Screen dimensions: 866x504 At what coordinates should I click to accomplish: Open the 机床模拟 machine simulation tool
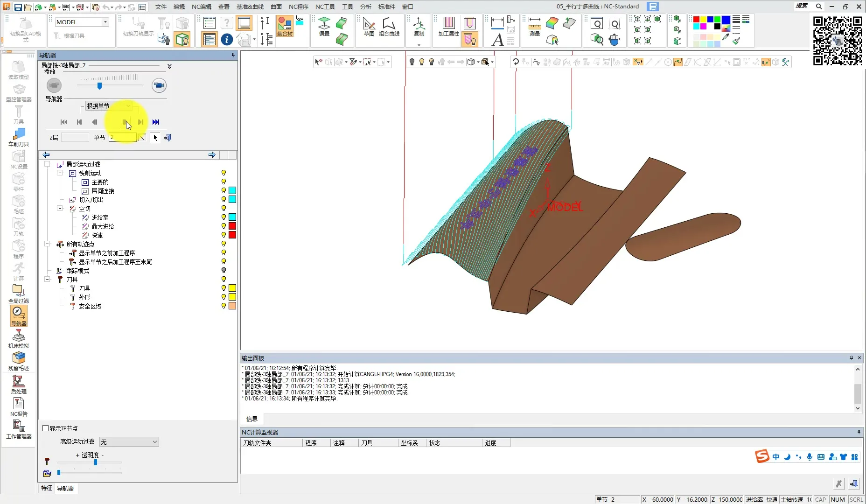pyautogui.click(x=19, y=338)
